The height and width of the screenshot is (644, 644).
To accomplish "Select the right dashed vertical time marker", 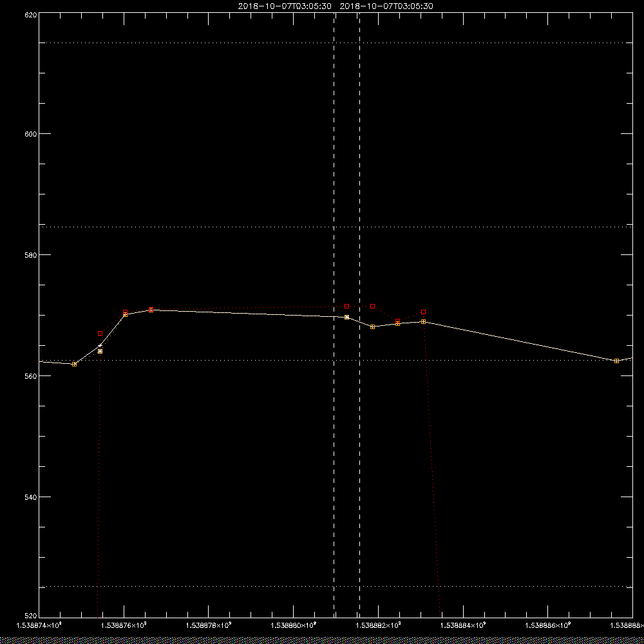I will tap(360, 314).
